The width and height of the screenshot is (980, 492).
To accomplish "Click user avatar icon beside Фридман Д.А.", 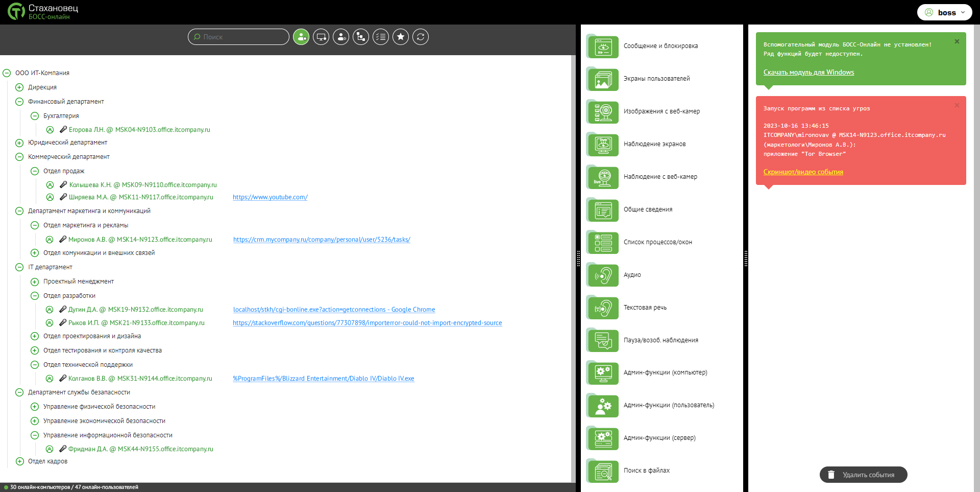I will point(50,449).
